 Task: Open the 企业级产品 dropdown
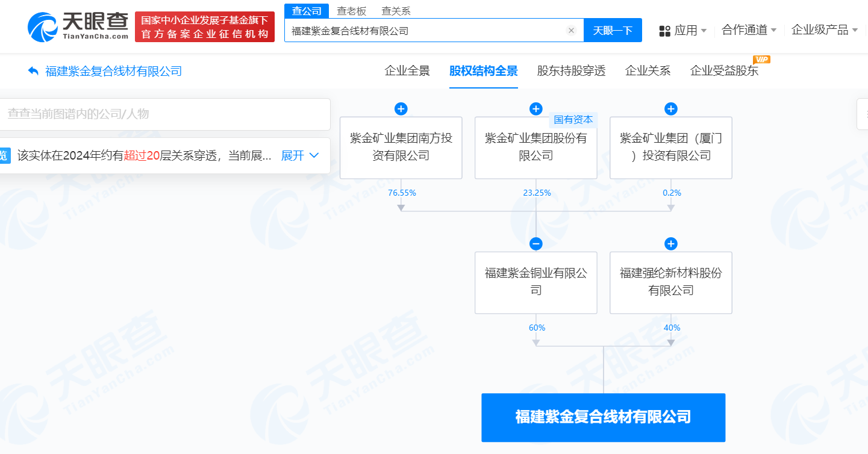pos(824,30)
